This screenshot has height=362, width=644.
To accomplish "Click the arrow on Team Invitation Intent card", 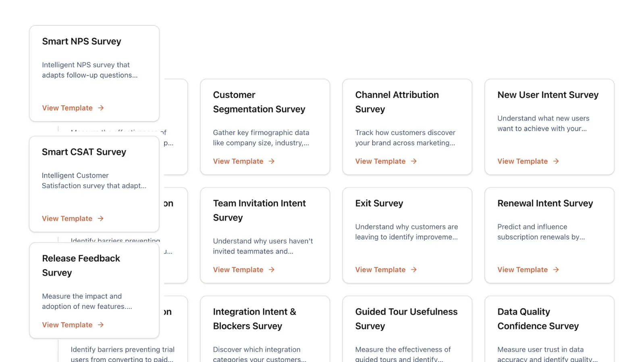I will pos(272,270).
